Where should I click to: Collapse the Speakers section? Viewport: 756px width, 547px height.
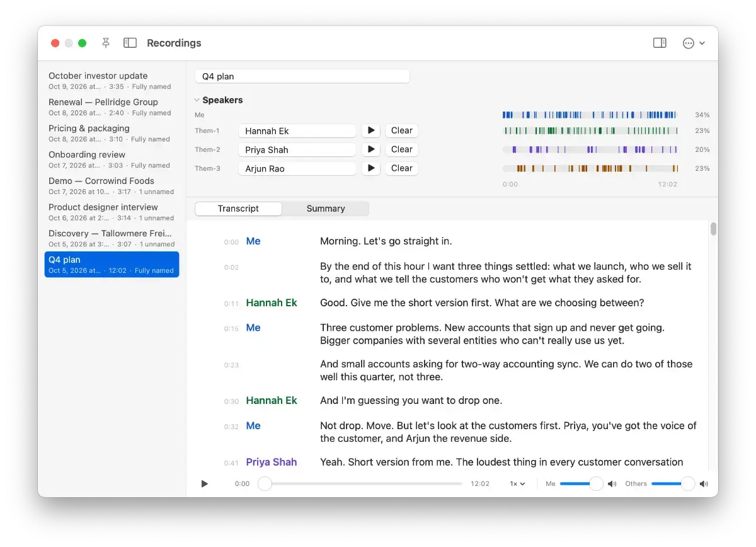coord(197,100)
